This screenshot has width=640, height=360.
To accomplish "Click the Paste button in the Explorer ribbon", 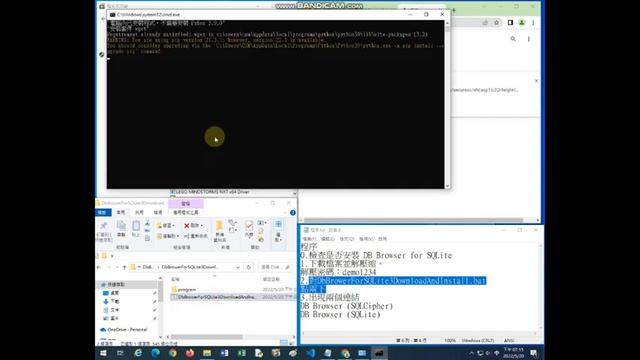I will coord(136,229).
